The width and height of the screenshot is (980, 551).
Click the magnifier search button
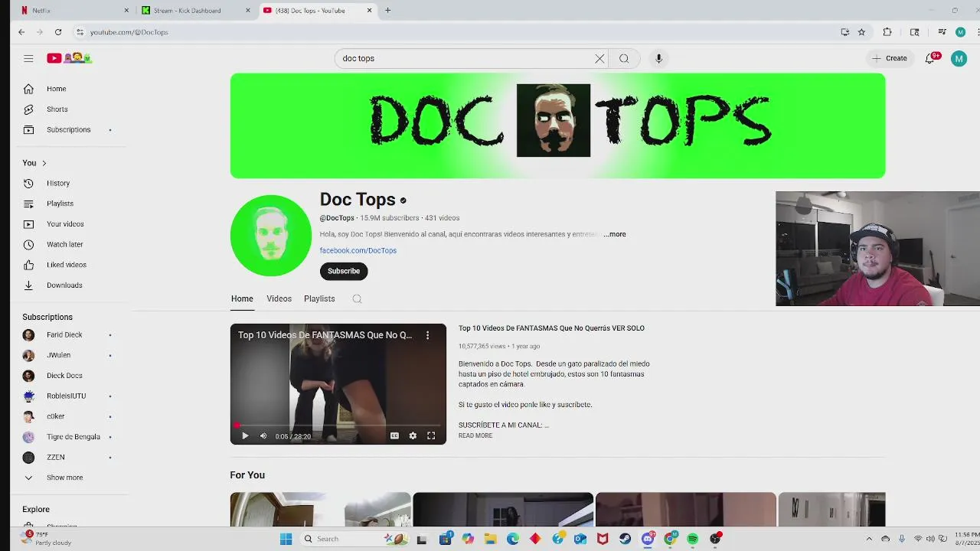tap(624, 58)
